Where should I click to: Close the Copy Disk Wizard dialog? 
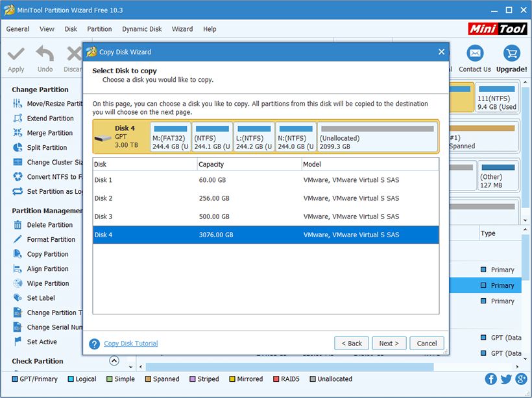click(441, 52)
